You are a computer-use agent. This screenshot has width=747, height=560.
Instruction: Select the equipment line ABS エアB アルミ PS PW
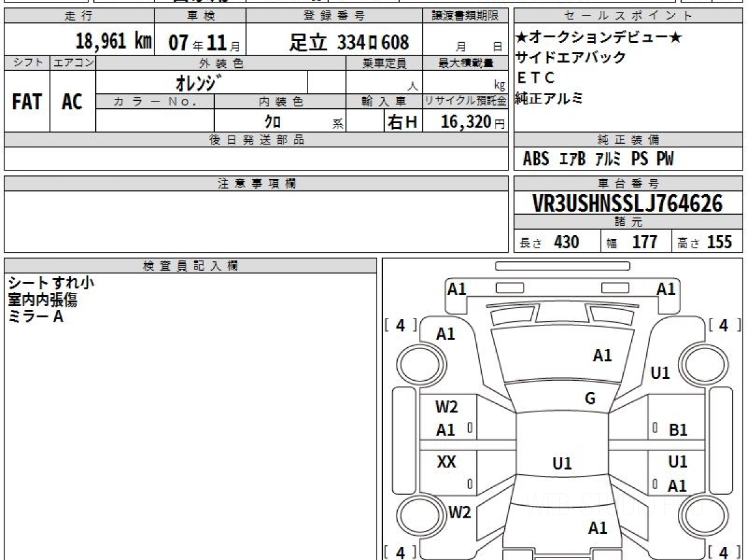tap(598, 159)
